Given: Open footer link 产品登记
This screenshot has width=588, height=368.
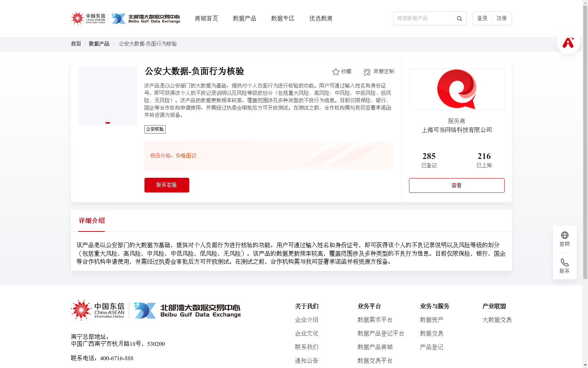Looking at the screenshot, I should 431,347.
